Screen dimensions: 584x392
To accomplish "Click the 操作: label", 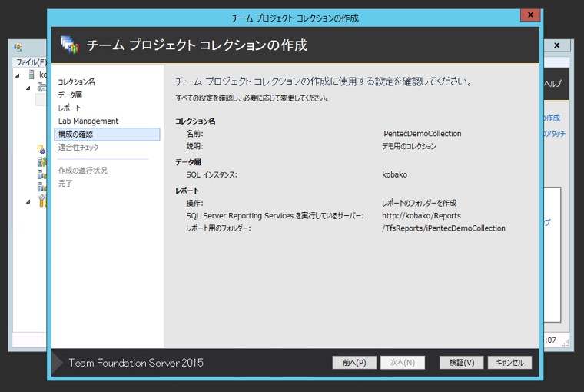I will (x=194, y=203).
